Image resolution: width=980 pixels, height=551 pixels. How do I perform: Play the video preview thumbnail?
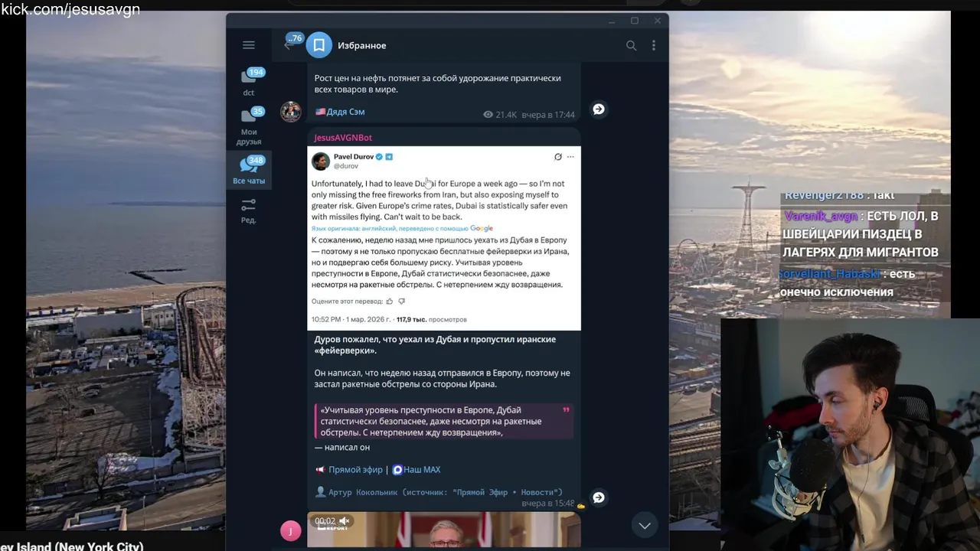point(444,530)
